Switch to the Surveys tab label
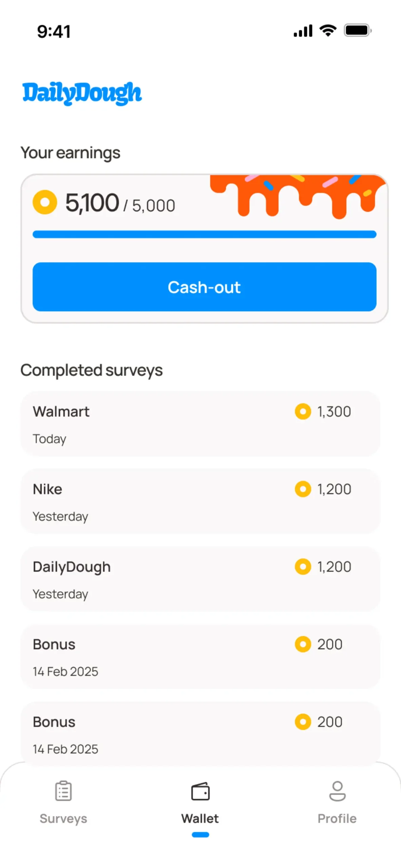Image resolution: width=401 pixels, height=868 pixels. point(63,818)
